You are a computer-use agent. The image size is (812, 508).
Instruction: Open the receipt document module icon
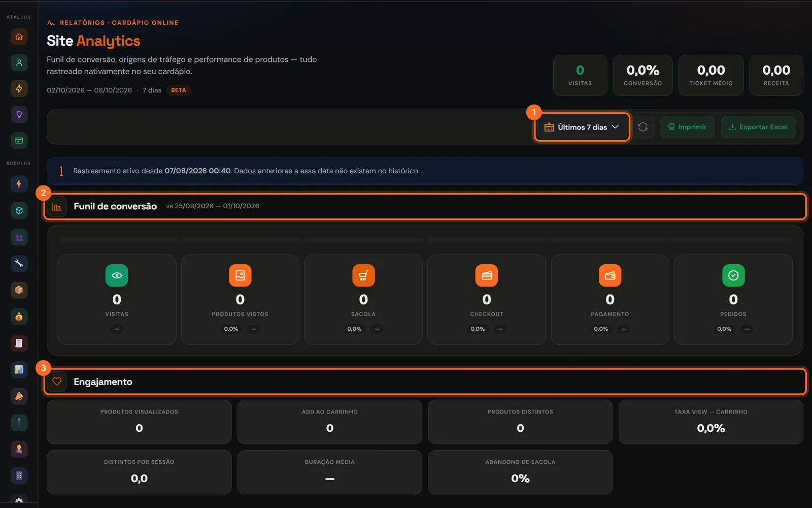pyautogui.click(x=19, y=343)
